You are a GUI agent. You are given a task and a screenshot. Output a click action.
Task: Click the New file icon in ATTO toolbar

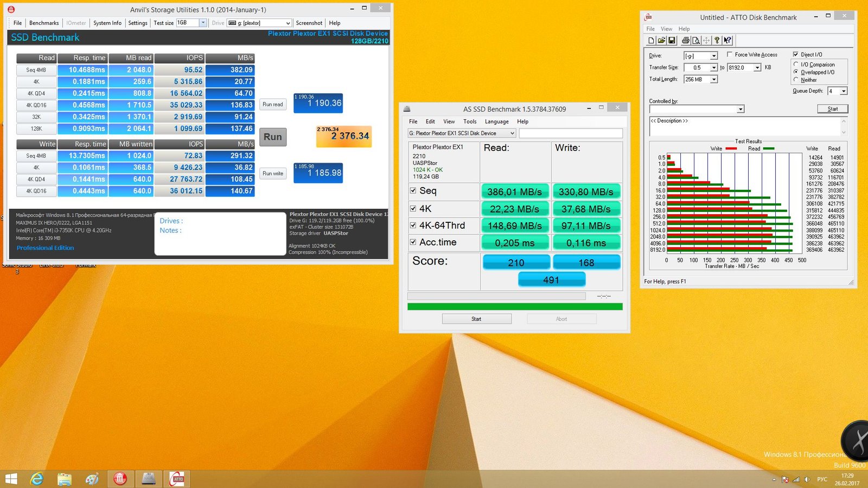pyautogui.click(x=651, y=40)
